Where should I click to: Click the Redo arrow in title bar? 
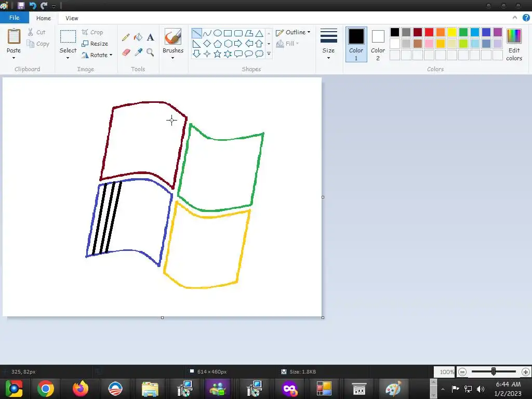tap(44, 5)
